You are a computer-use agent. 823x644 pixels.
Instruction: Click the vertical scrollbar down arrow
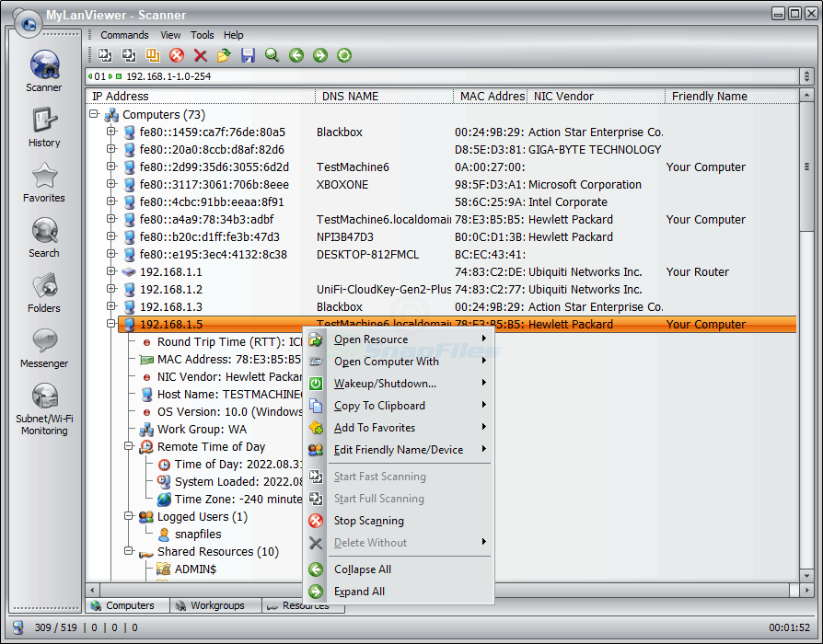pyautogui.click(x=806, y=576)
